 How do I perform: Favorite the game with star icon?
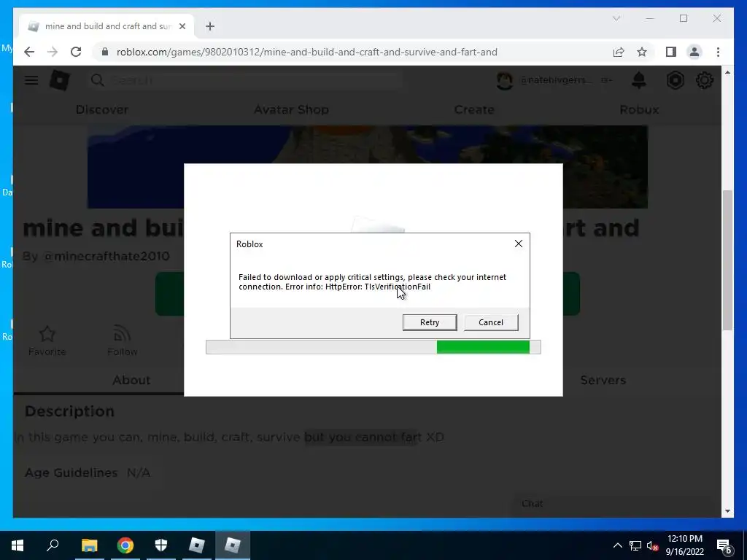[x=47, y=341]
